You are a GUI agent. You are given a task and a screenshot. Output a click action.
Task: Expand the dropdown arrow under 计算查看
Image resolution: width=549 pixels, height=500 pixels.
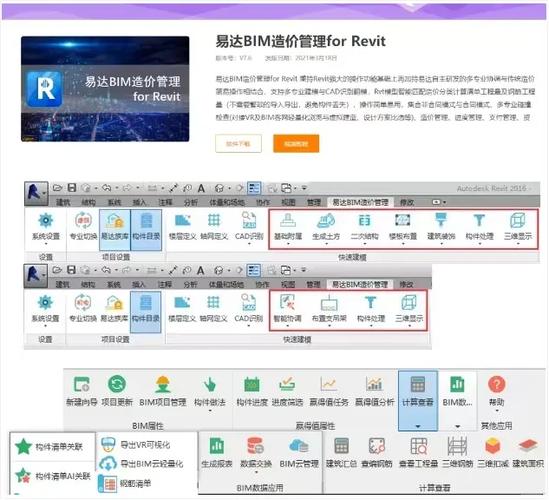click(418, 426)
